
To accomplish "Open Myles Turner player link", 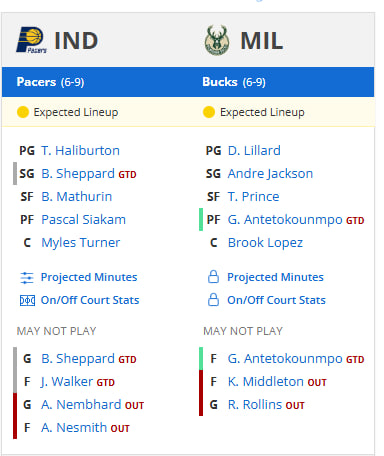I will coord(81,243).
